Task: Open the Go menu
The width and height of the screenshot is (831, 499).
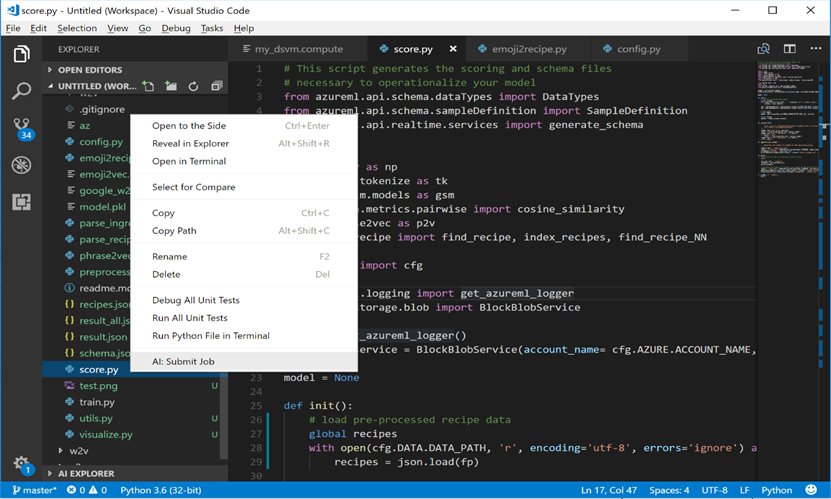Action: tap(145, 28)
